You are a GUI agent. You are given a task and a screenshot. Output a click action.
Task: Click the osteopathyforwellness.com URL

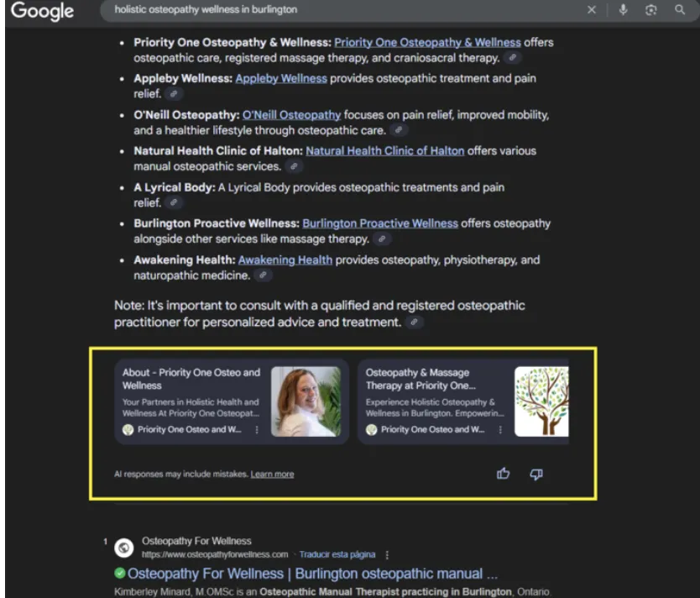(x=215, y=554)
